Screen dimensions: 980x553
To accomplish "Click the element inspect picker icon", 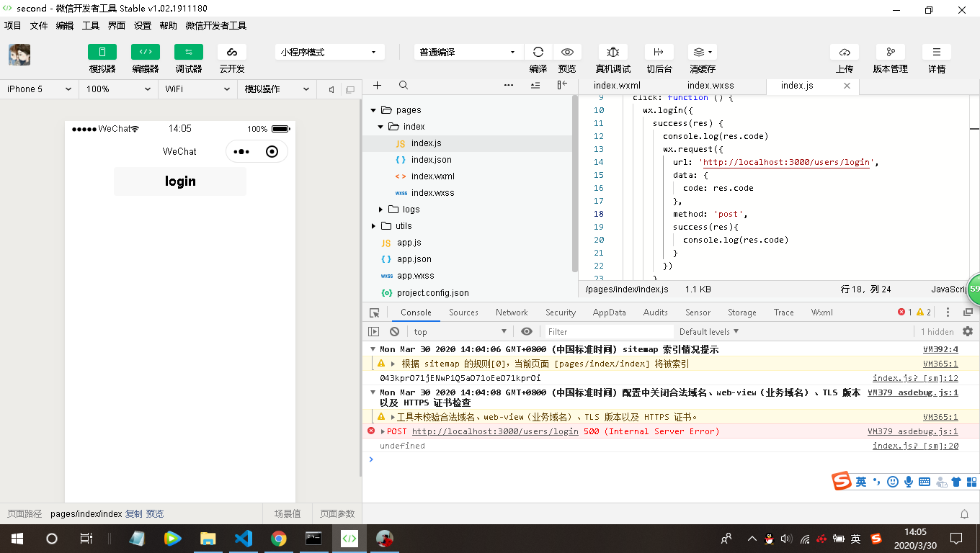I will tap(375, 313).
